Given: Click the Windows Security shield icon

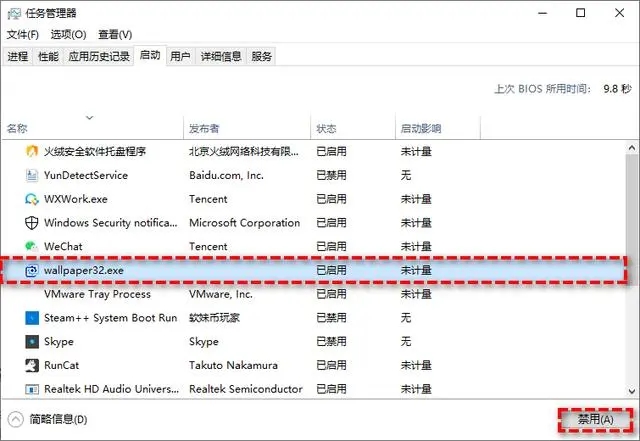Looking at the screenshot, I should tap(32, 223).
